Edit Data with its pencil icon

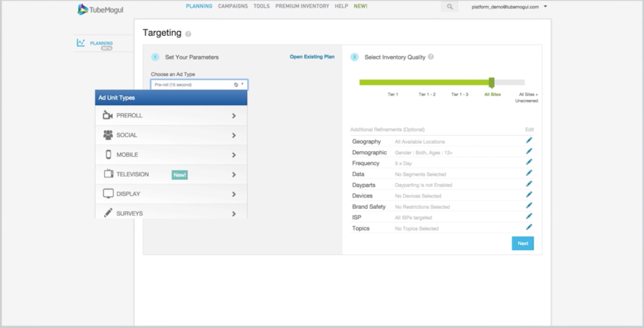point(529,173)
